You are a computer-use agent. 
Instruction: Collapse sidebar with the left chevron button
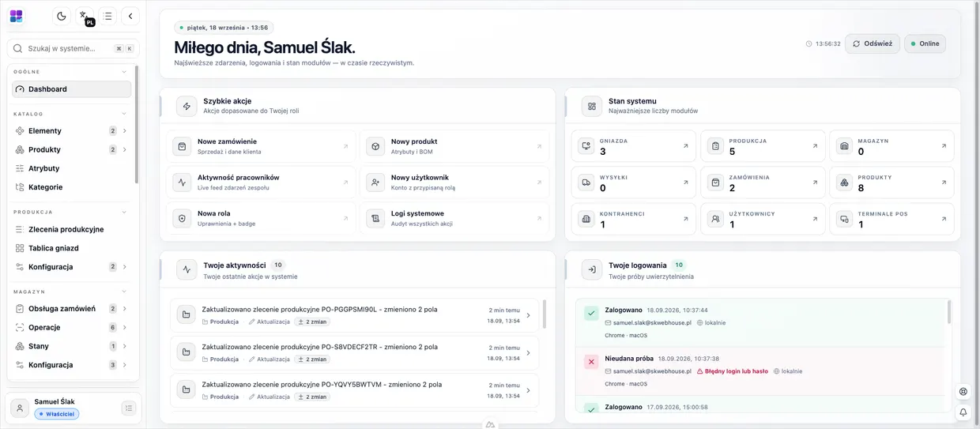130,16
